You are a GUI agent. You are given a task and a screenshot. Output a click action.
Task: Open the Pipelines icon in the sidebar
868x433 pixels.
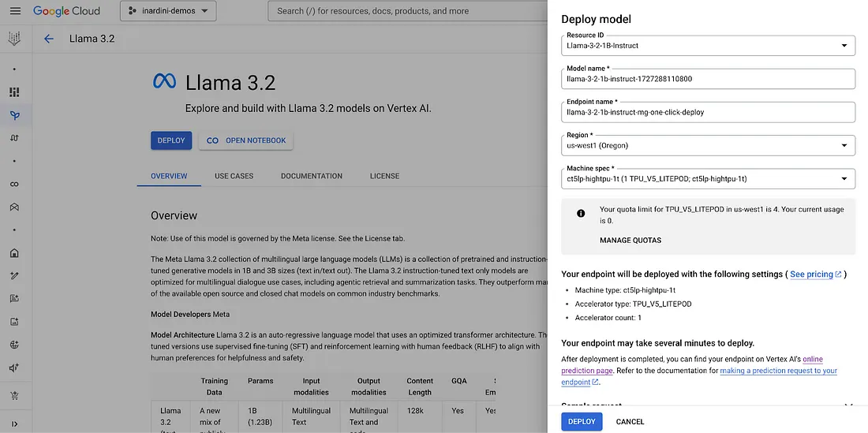click(15, 138)
